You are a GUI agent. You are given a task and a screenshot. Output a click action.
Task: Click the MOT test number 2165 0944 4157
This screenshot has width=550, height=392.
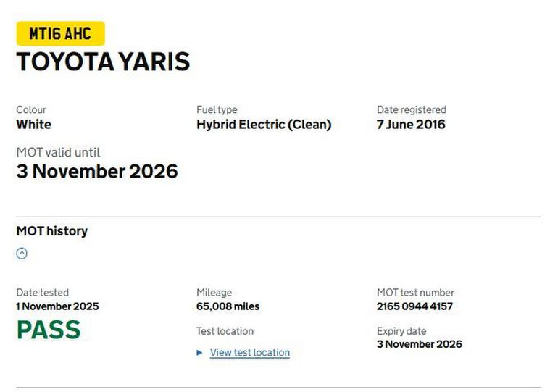tap(414, 306)
